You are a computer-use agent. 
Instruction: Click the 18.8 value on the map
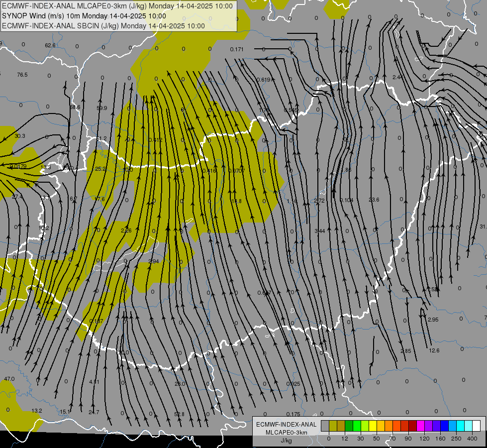pyautogui.click(x=236, y=202)
